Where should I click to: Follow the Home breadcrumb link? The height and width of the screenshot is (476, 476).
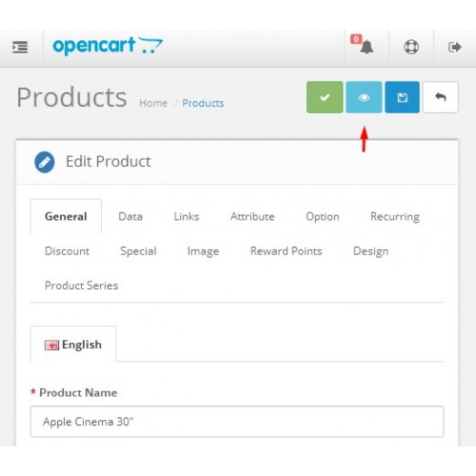153,103
